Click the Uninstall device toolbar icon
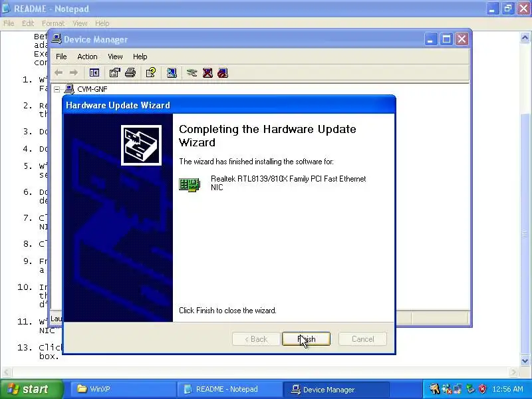532x399 pixels. (207, 72)
